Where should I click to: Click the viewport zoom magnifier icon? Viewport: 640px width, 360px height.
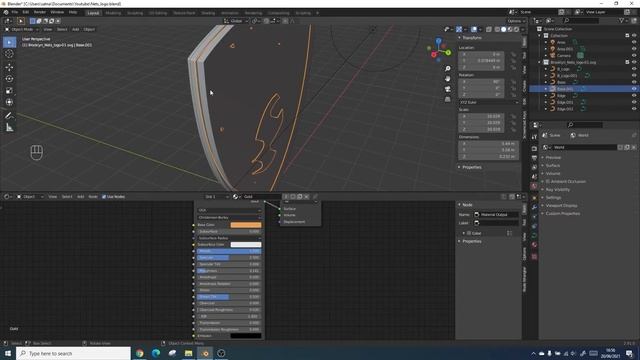point(448,69)
